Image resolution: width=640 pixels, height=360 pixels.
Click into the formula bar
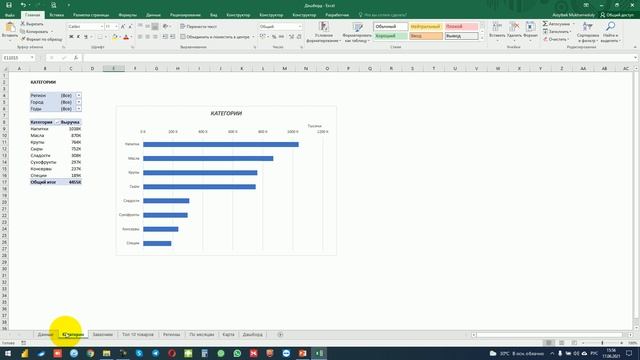[x=359, y=58]
